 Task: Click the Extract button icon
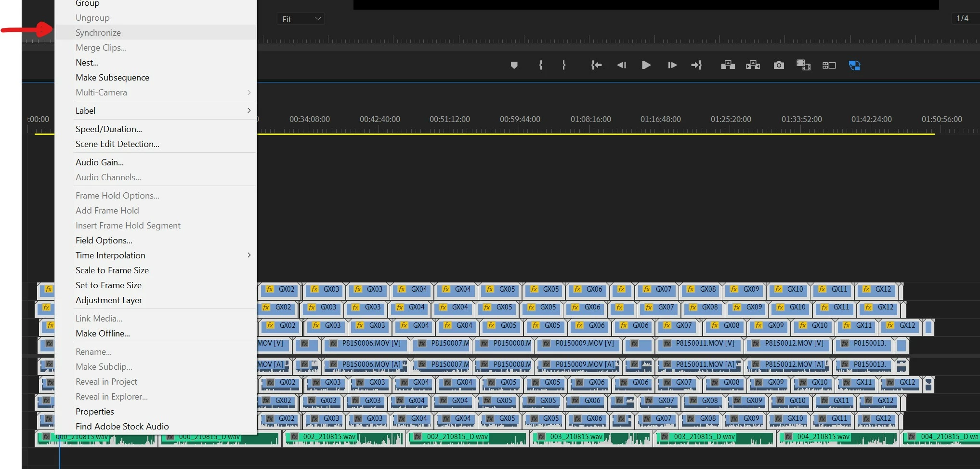[x=753, y=65]
